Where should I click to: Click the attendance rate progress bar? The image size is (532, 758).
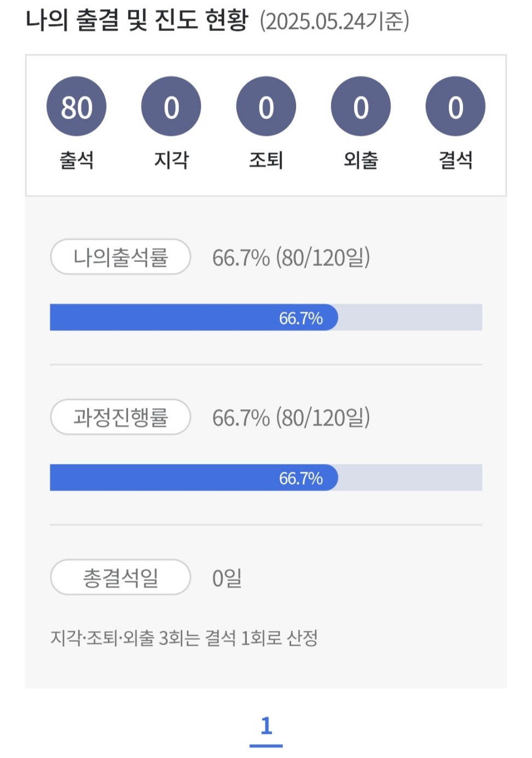[x=265, y=317]
